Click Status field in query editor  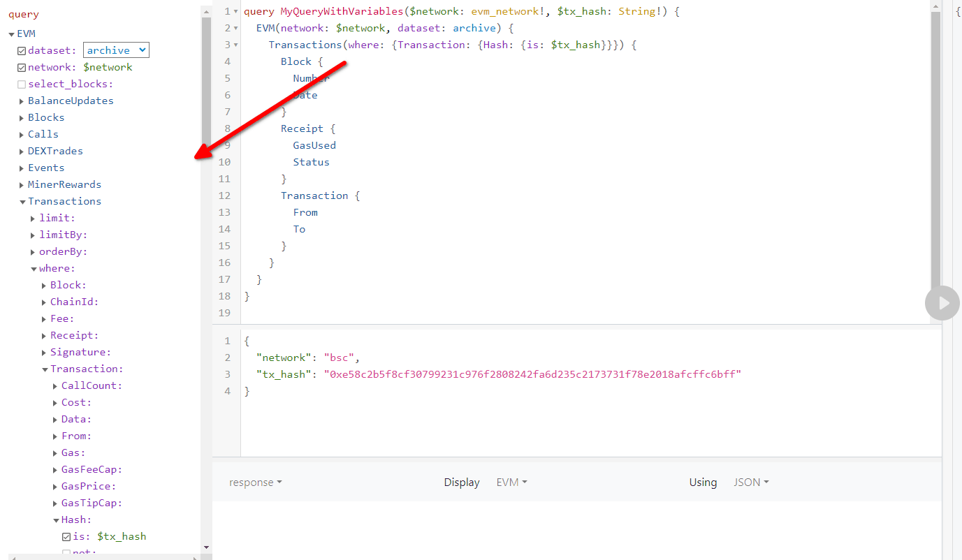[x=311, y=163]
